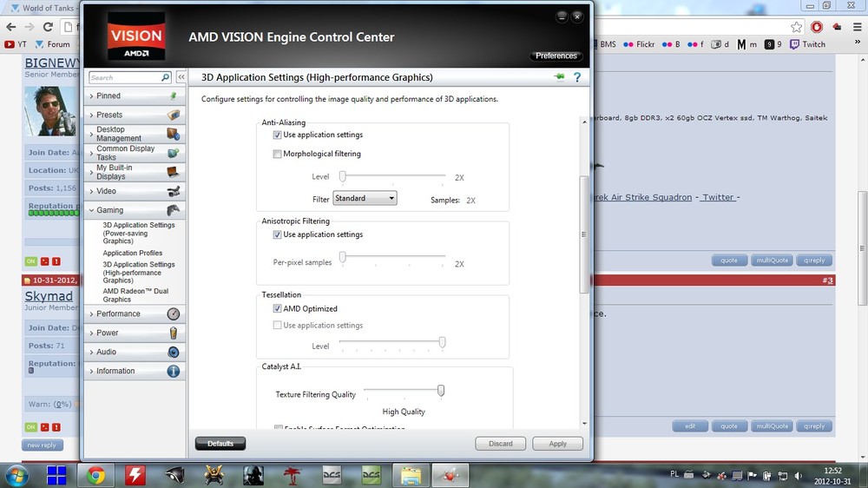
Task: Click the Defaults button
Action: coord(220,444)
